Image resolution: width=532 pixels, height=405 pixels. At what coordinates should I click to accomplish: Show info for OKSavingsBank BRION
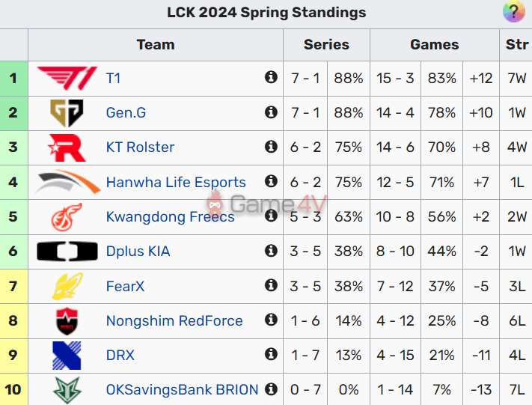point(271,389)
